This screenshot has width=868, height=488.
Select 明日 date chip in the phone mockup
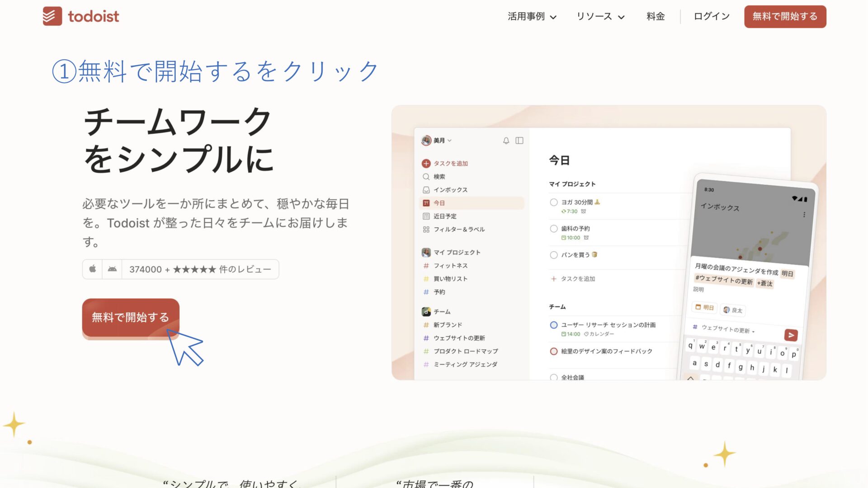click(704, 308)
